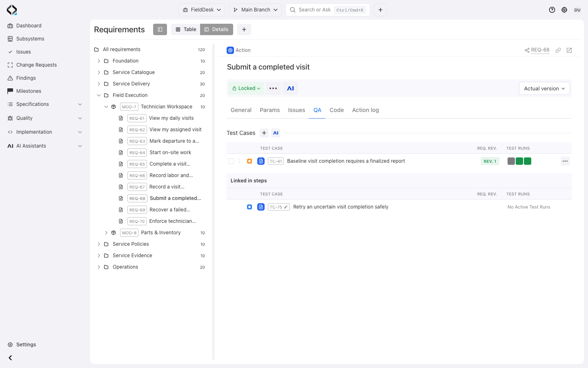Viewport: 588px width, 368px height.
Task: Add a test case with the plus icon
Action: tap(264, 133)
